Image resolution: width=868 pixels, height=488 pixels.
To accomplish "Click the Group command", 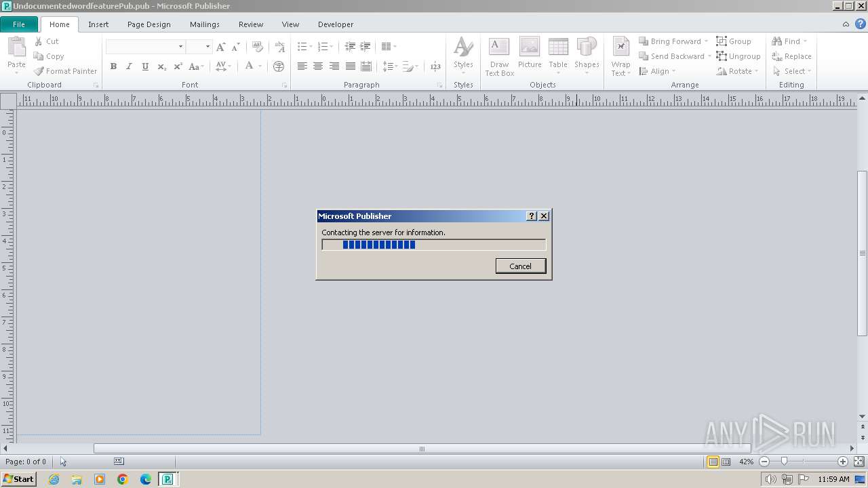I will pyautogui.click(x=734, y=41).
